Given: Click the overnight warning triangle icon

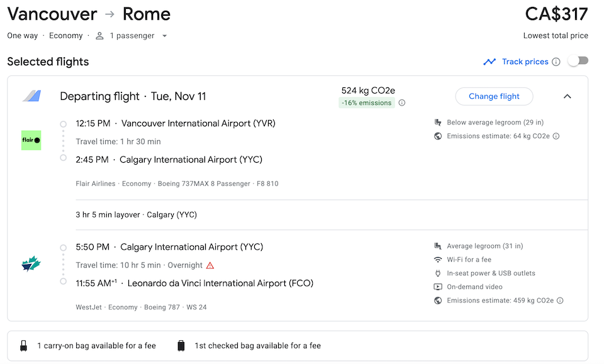Looking at the screenshot, I should tap(210, 265).
